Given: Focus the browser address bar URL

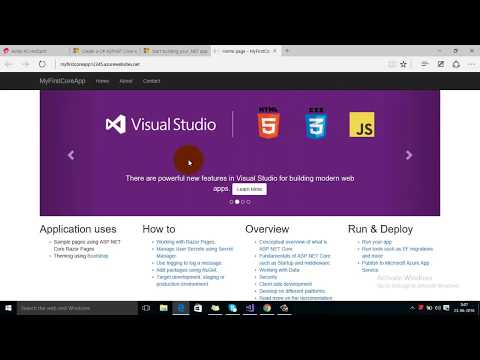Looking at the screenshot, I should (100, 64).
